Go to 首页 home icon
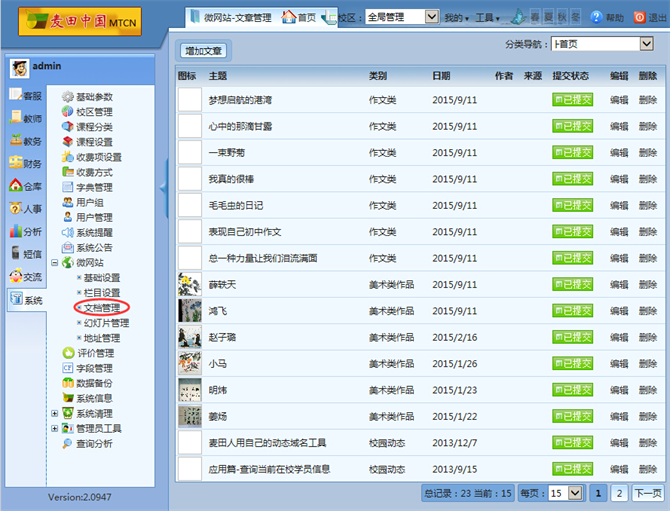This screenshot has width=670, height=511. tap(289, 17)
